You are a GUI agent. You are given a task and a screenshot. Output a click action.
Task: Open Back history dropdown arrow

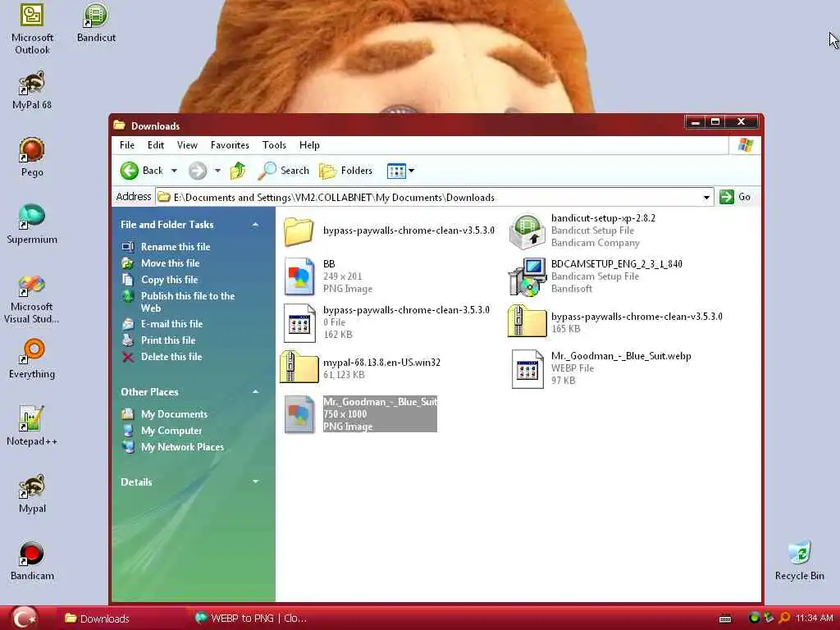pos(174,171)
